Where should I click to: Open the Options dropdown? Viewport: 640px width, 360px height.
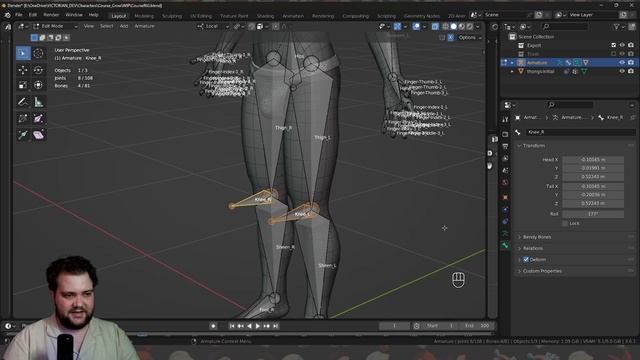pyautogui.click(x=470, y=38)
